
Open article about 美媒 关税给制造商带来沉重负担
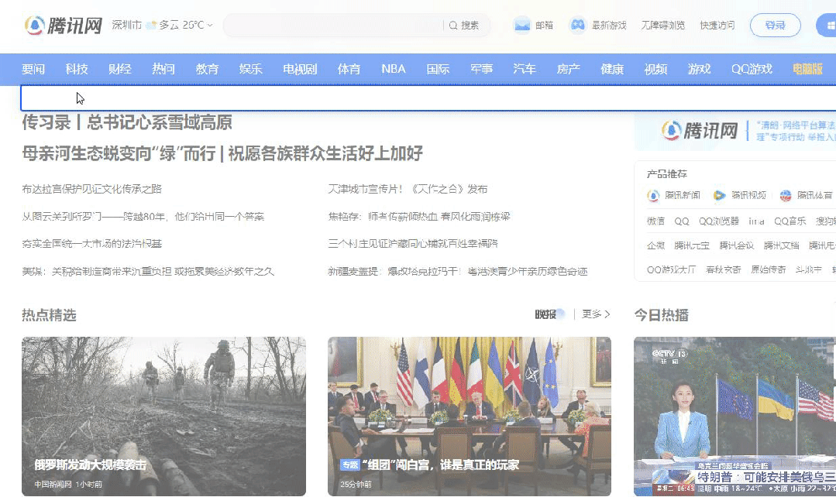[148, 271]
